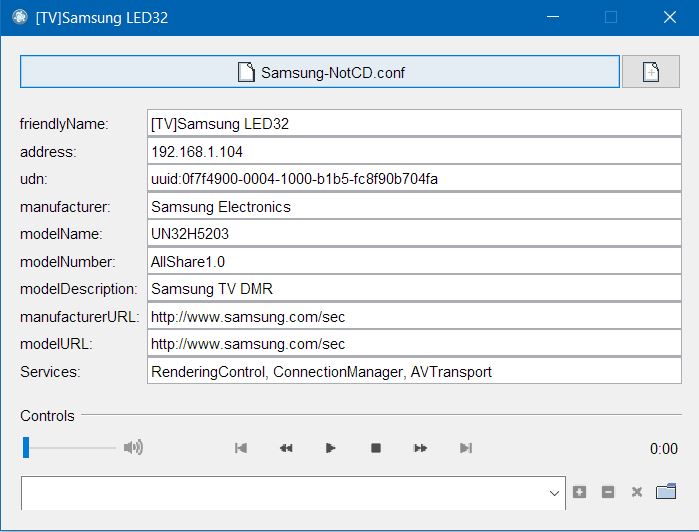
Task: Minimize the [TV]Samsung LED32 window
Action: [553, 17]
